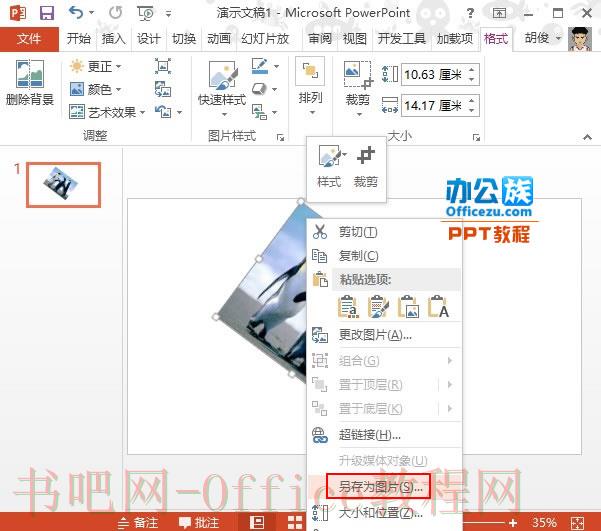The image size is (601, 531).
Task: Choose 大小和位置(Z)... from context menu
Action: tap(385, 513)
